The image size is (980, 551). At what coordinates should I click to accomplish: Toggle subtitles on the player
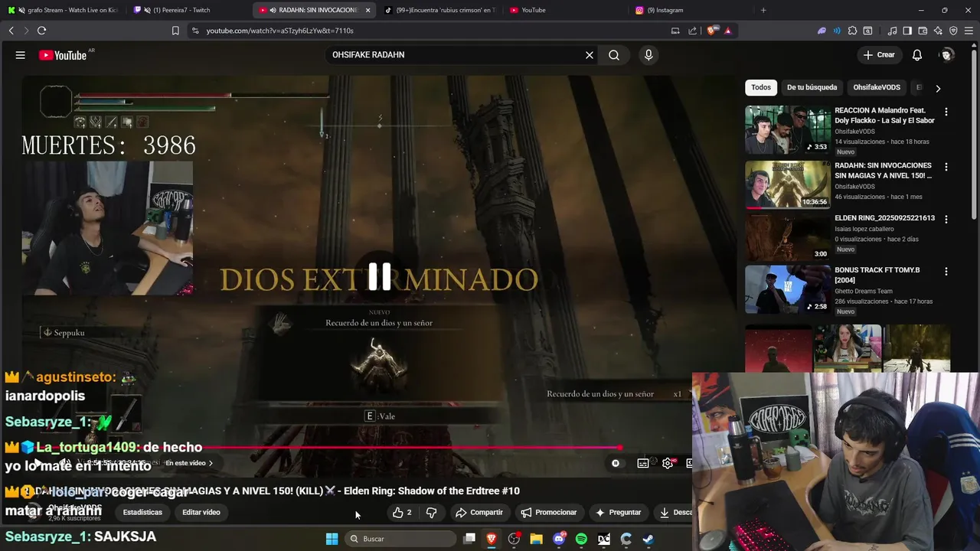pyautogui.click(x=643, y=463)
